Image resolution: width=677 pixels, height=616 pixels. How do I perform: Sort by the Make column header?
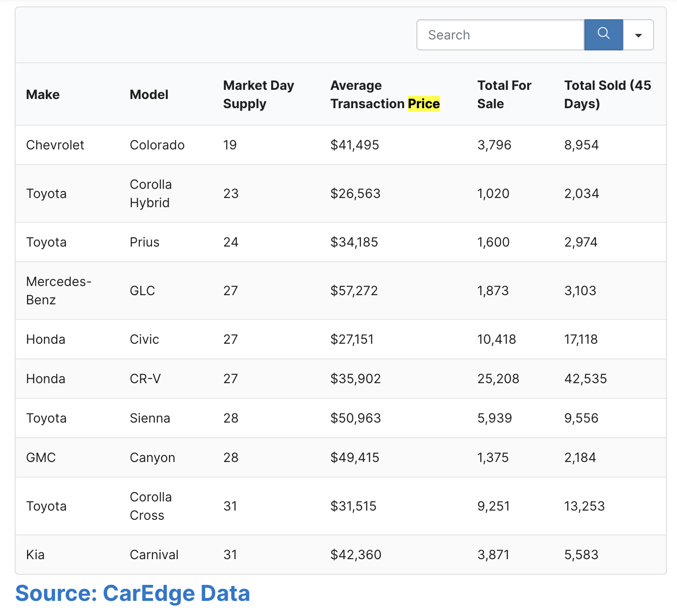tap(43, 94)
